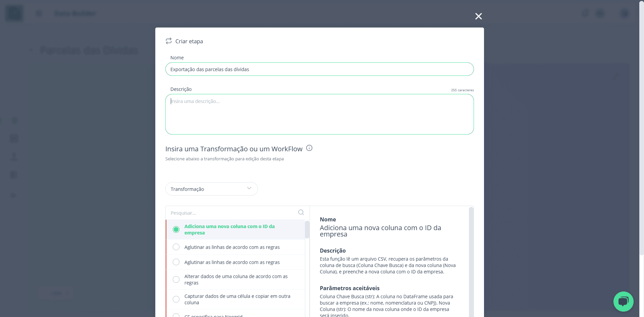Click into the Descrição text area
Image resolution: width=644 pixels, height=317 pixels.
point(319,114)
